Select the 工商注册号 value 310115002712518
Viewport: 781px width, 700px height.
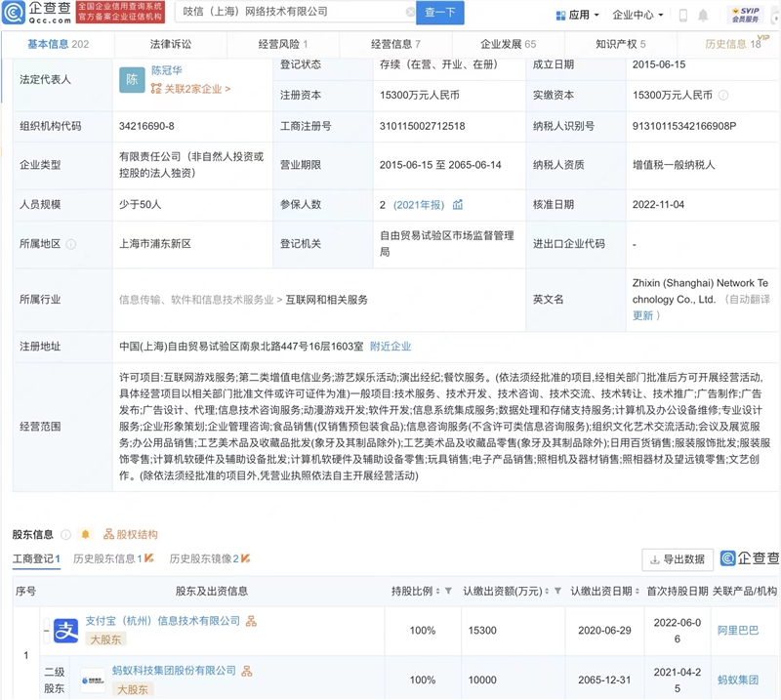(423, 126)
